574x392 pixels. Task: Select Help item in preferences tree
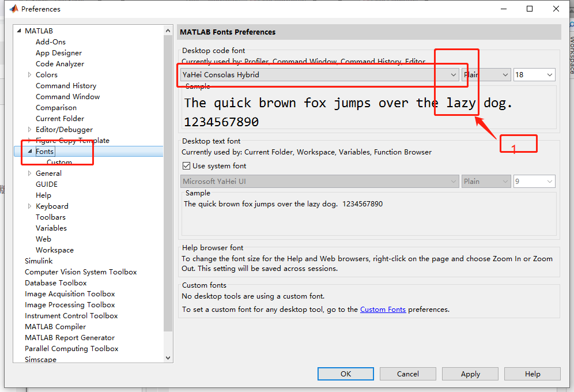point(43,195)
